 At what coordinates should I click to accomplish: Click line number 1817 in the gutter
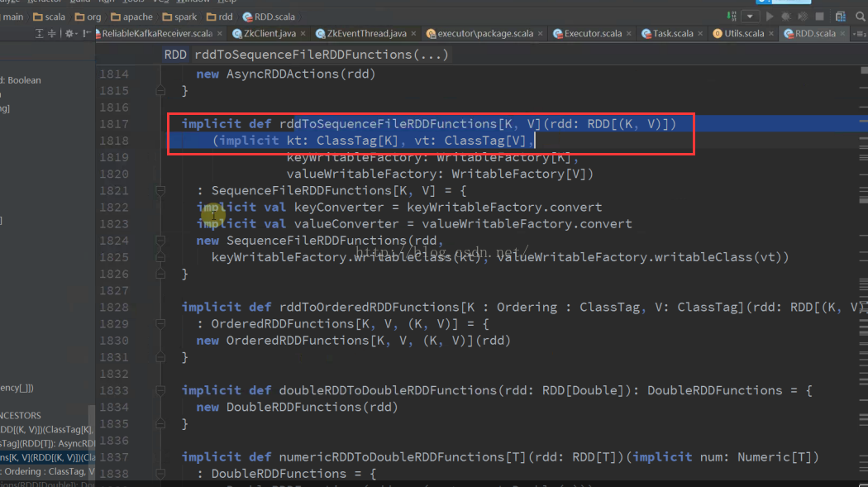(114, 124)
